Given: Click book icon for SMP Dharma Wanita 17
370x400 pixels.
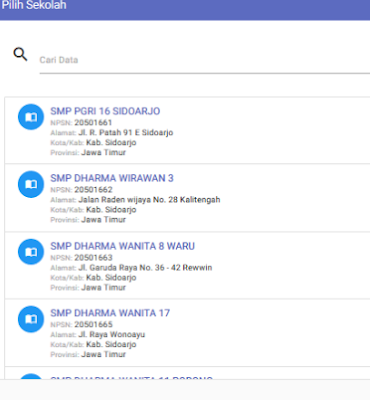Looking at the screenshot, I should (x=31, y=319).
